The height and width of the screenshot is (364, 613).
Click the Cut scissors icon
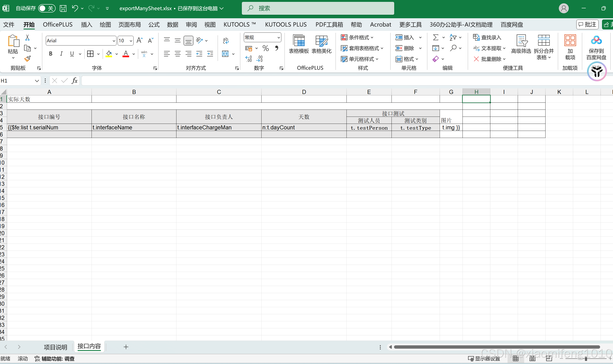click(27, 38)
